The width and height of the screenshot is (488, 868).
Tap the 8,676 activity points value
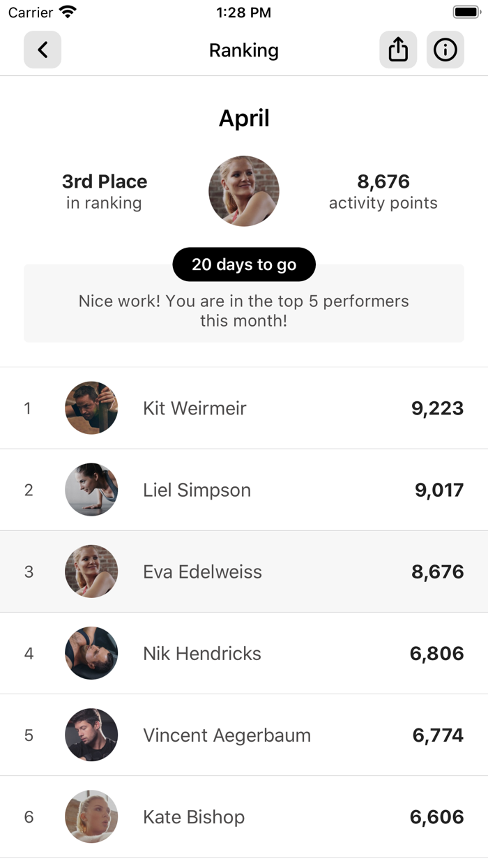[382, 181]
